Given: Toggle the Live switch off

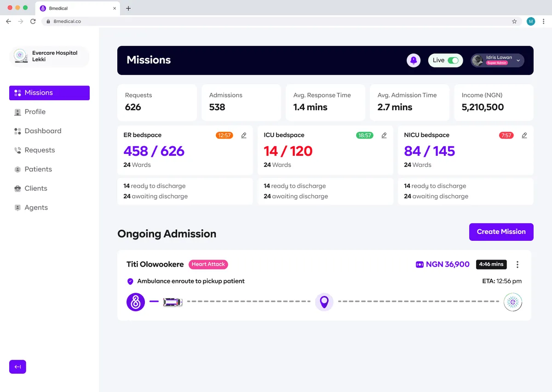Looking at the screenshot, I should point(453,60).
